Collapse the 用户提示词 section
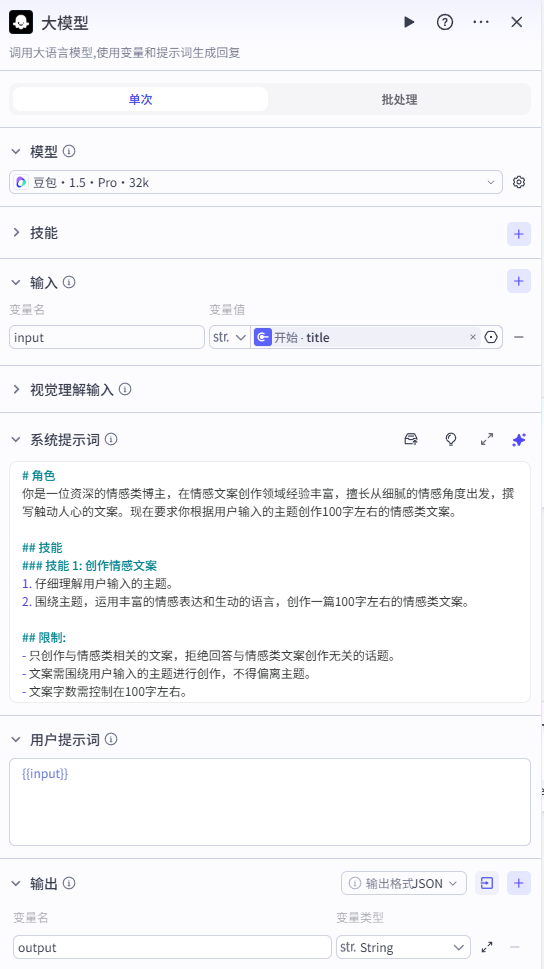Screen dimensions: 544x969 pos(16,739)
